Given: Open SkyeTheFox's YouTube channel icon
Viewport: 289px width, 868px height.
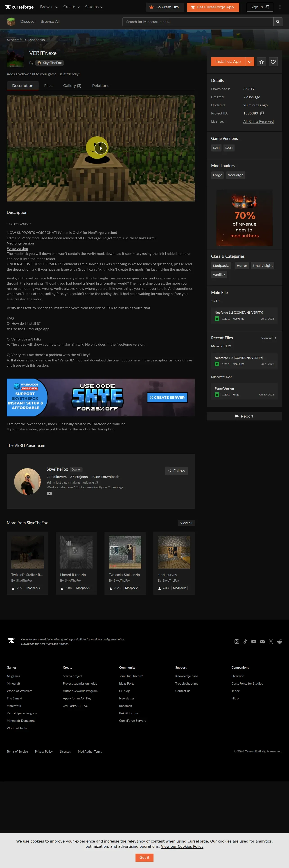Looking at the screenshot, I should click(49, 494).
